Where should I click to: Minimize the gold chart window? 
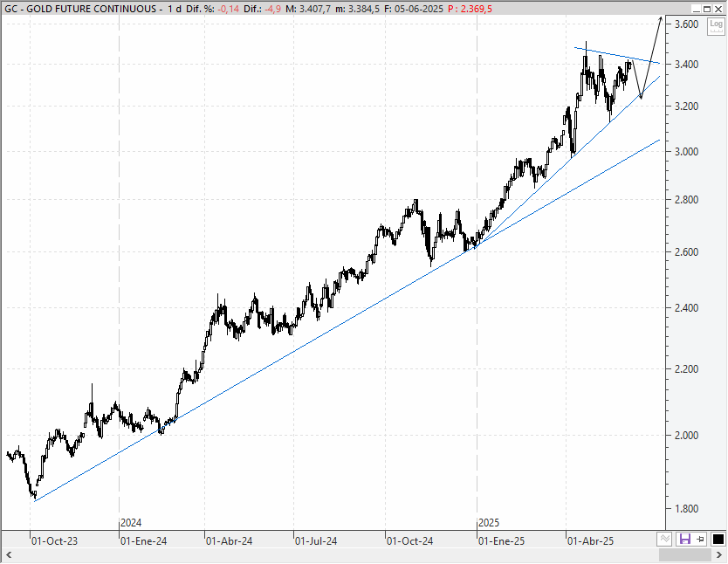click(697, 9)
